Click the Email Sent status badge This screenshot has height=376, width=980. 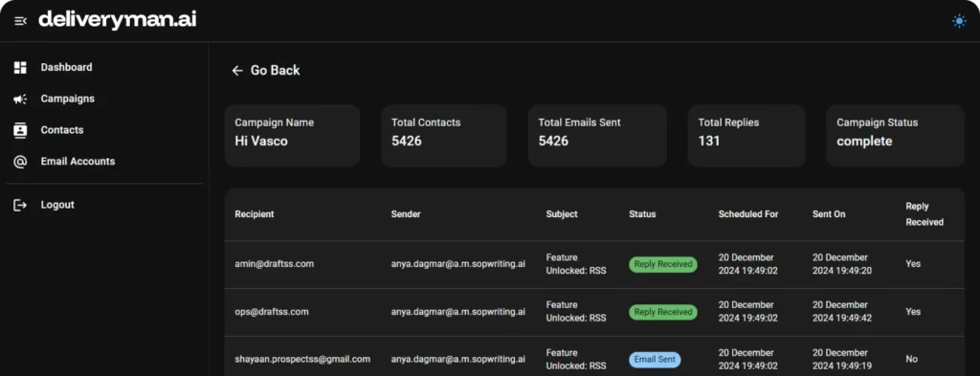(x=655, y=359)
